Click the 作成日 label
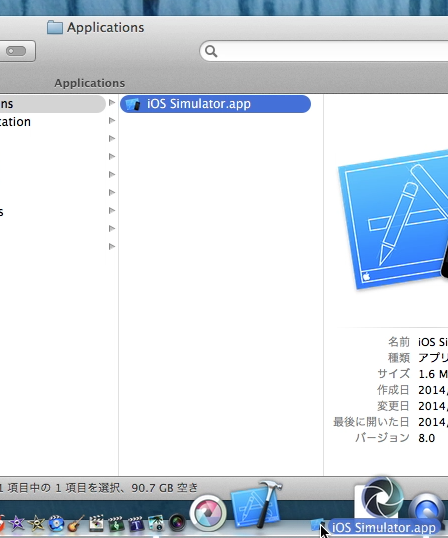Viewport: 448px width, 538px height. coord(393,390)
